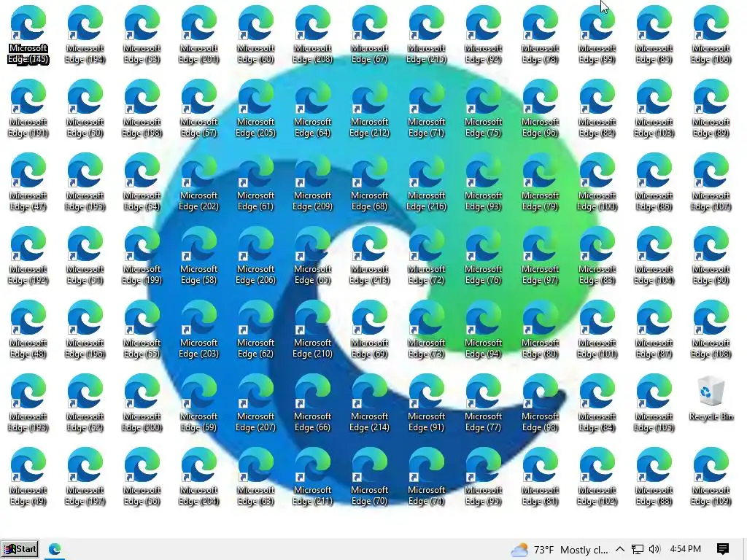The width and height of the screenshot is (747, 560).
Task: Select the Microsoft Edge (66) shortcut icon
Action: [312, 403]
